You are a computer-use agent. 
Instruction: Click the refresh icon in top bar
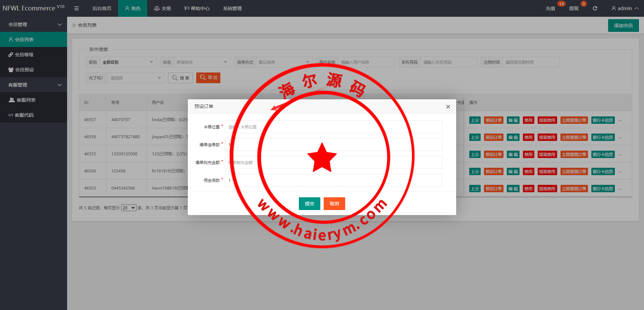click(595, 8)
